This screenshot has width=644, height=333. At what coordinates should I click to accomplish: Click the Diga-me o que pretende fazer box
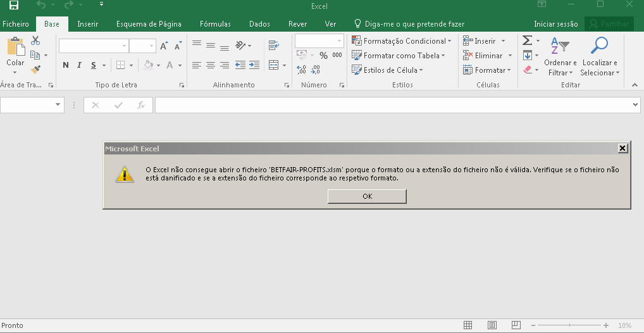pyautogui.click(x=409, y=24)
